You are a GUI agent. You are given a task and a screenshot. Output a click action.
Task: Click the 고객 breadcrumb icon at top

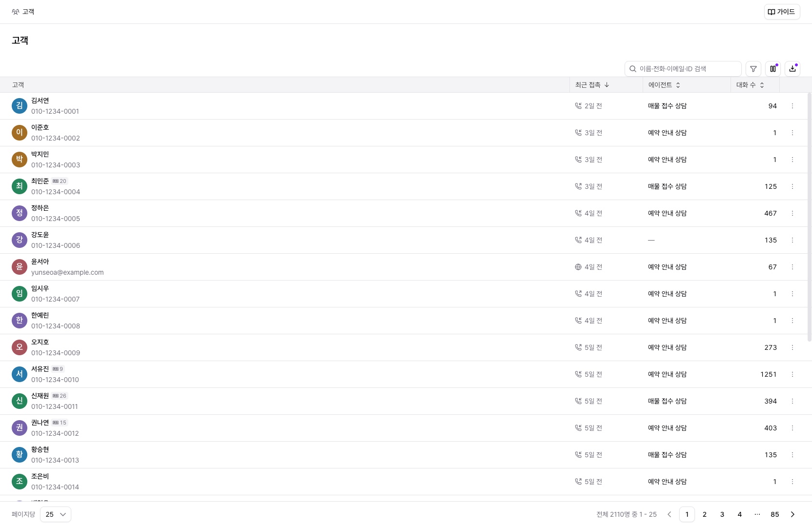tap(16, 12)
